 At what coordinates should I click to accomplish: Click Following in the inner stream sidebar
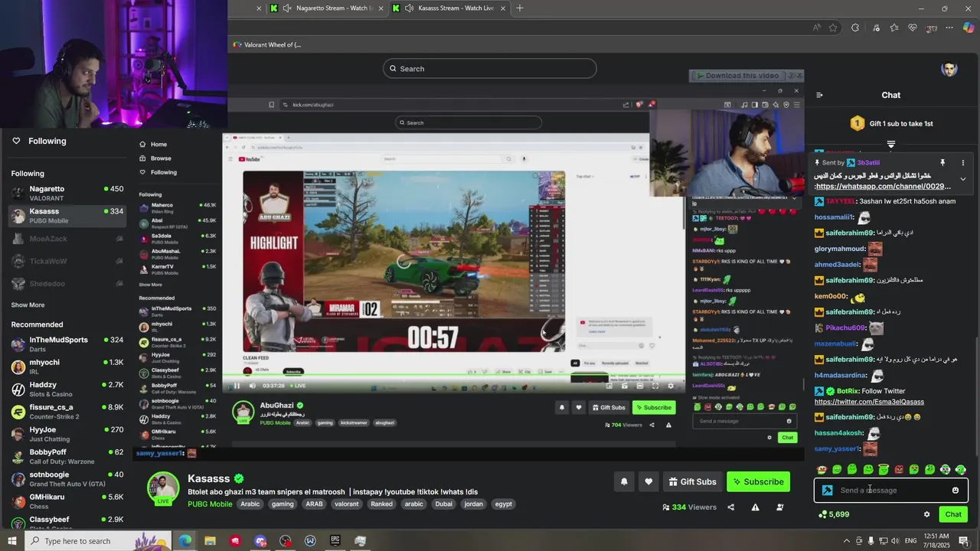coord(158,172)
